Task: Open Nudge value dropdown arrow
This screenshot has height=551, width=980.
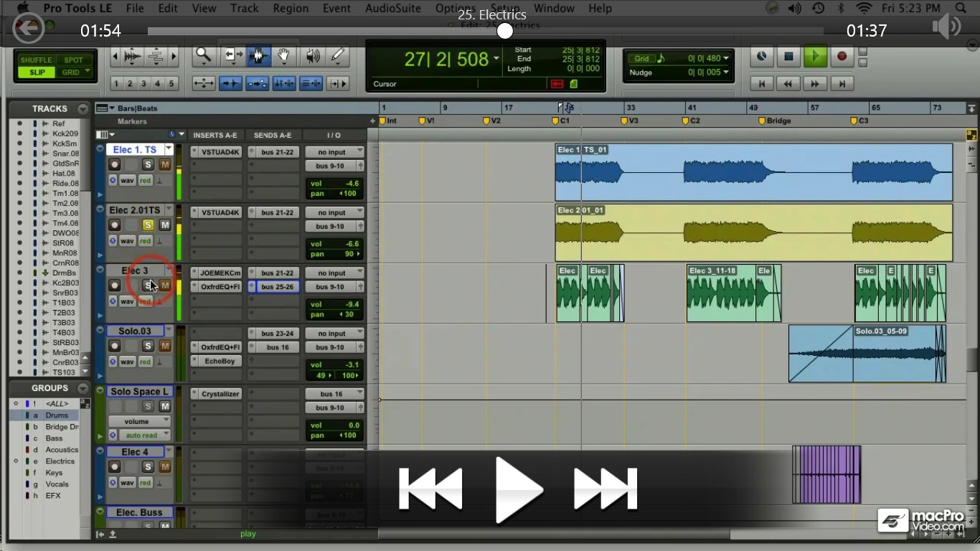Action: click(726, 72)
